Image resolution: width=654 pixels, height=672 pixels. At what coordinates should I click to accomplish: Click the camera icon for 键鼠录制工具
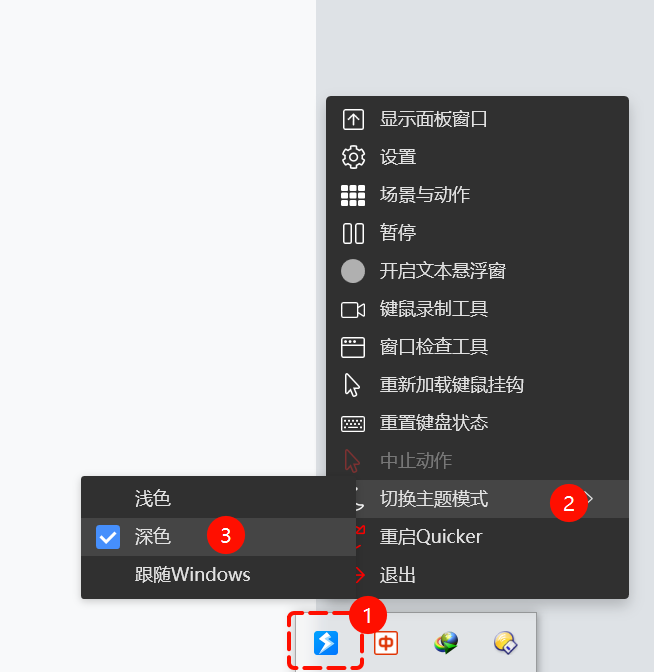point(353,309)
